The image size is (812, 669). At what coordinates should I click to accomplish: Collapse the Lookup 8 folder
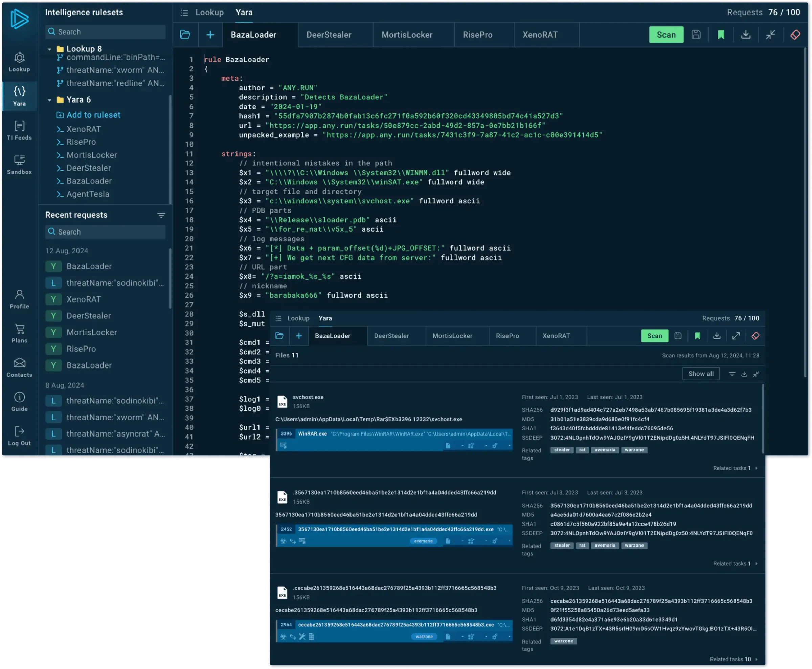(x=49, y=49)
